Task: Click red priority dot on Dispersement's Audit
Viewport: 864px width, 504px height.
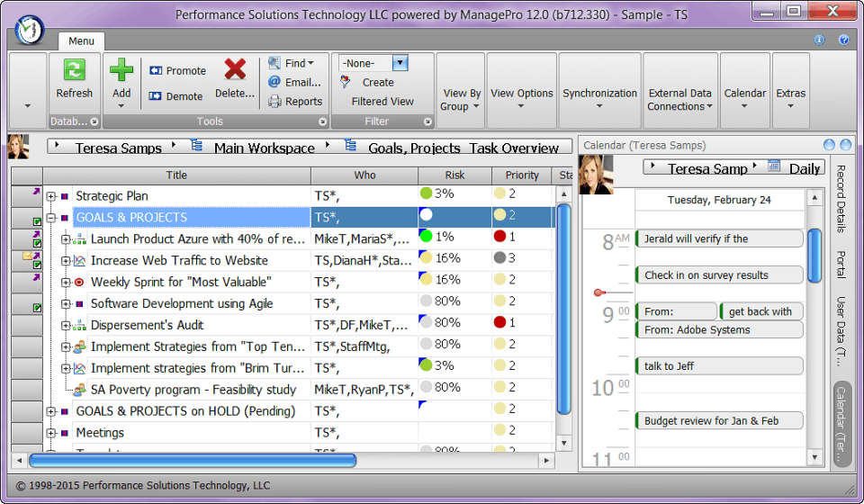Action: tap(499, 322)
